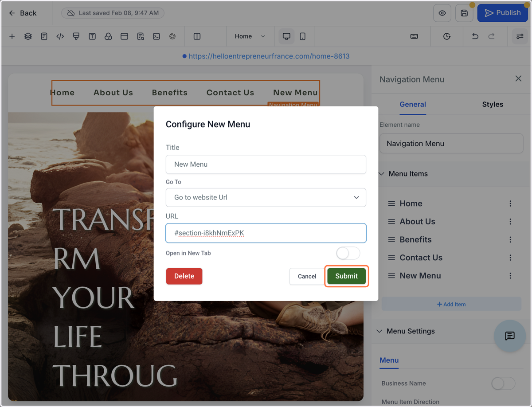Open options for Benefits menu item
This screenshot has width=532, height=407.
(x=510, y=239)
